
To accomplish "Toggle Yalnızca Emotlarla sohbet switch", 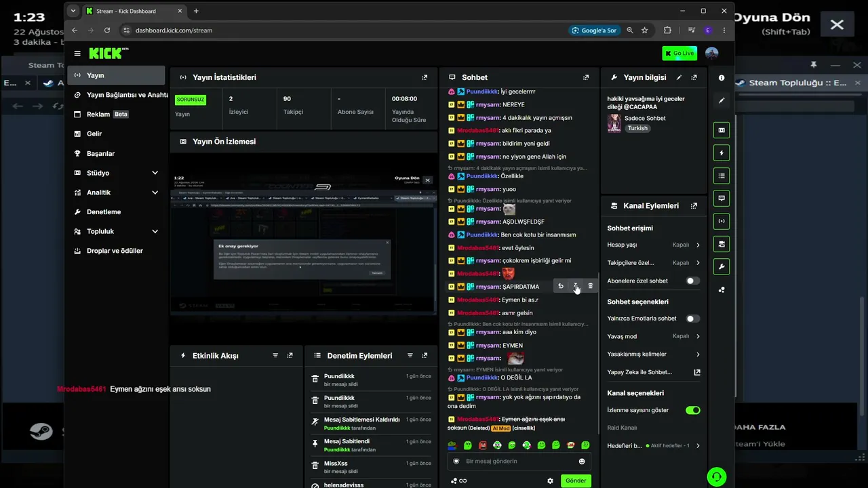I will 692,319.
